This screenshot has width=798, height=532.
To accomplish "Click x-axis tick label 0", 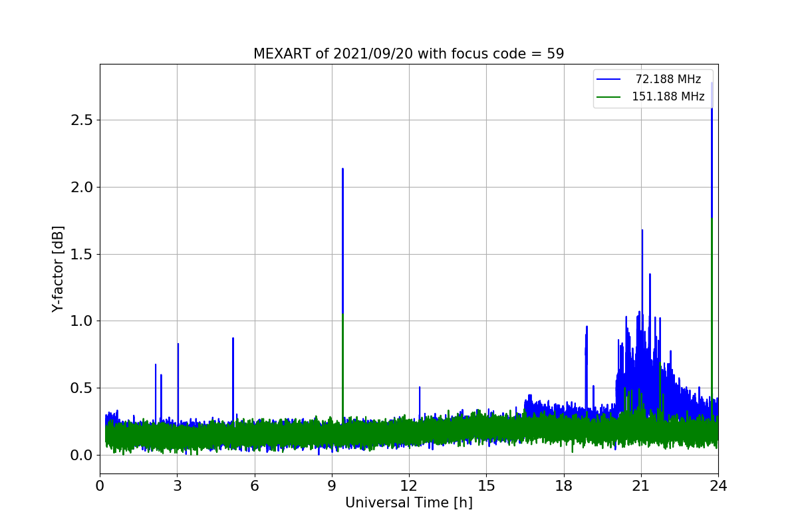I will 100,486.
